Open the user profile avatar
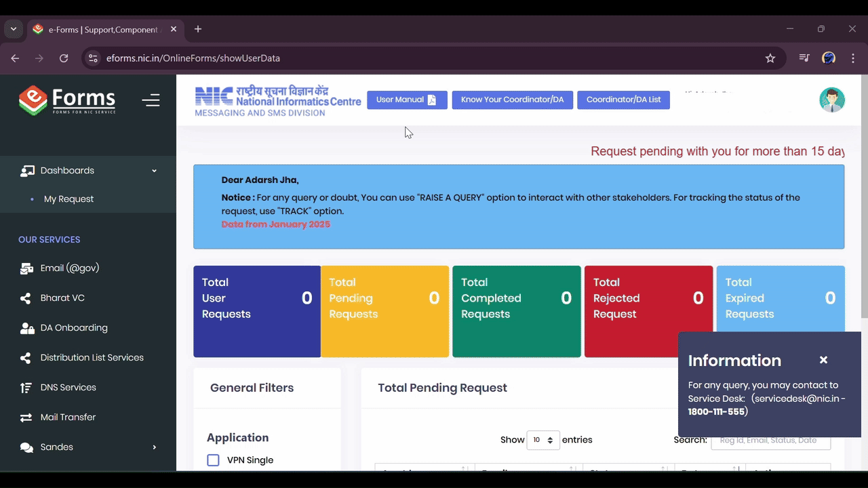Screen dimensions: 868x488 click(832, 99)
